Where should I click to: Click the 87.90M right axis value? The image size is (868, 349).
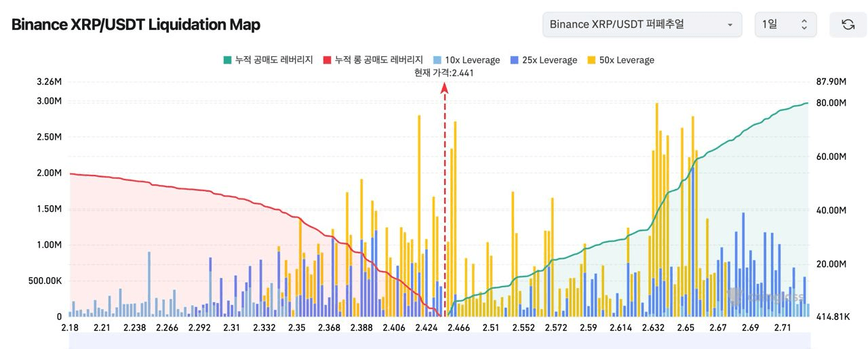pyautogui.click(x=831, y=82)
